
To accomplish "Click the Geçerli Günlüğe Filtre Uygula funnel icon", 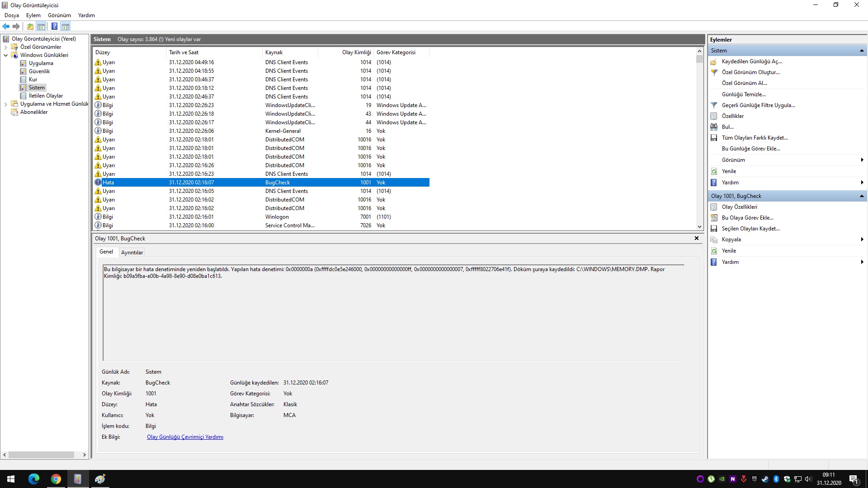I will 714,105.
